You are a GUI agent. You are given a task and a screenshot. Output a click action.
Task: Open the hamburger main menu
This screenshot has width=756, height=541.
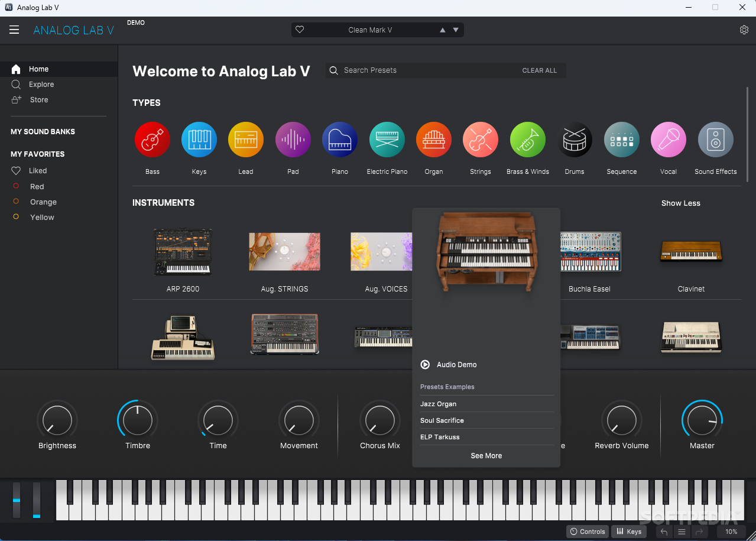click(x=14, y=30)
